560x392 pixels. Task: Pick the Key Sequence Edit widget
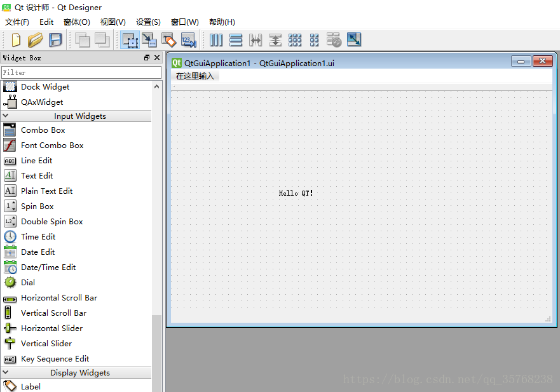pos(77,359)
